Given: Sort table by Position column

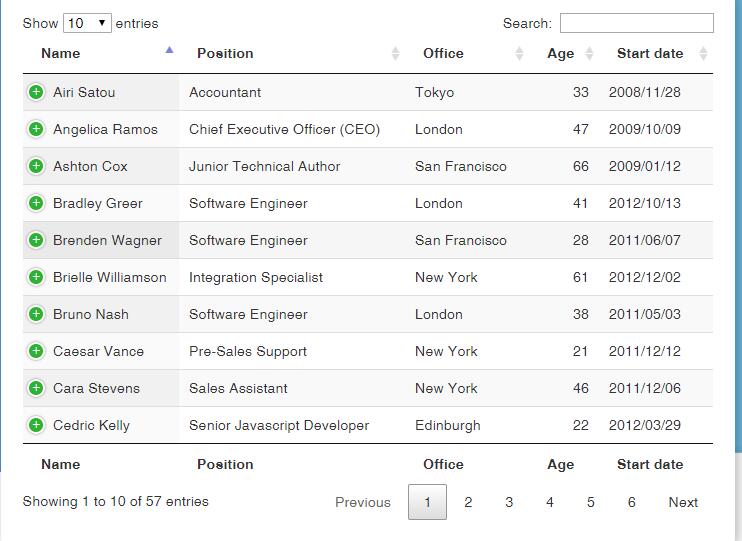Looking at the screenshot, I should 225,53.
